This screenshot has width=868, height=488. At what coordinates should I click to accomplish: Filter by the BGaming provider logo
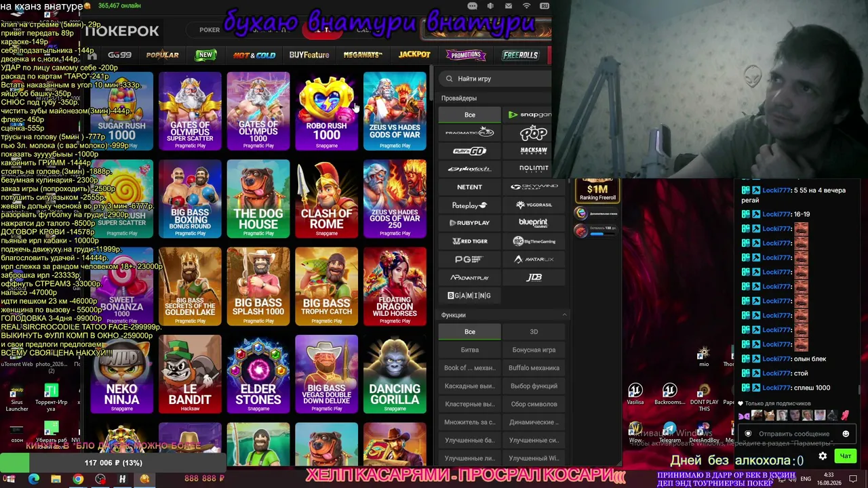(x=469, y=296)
